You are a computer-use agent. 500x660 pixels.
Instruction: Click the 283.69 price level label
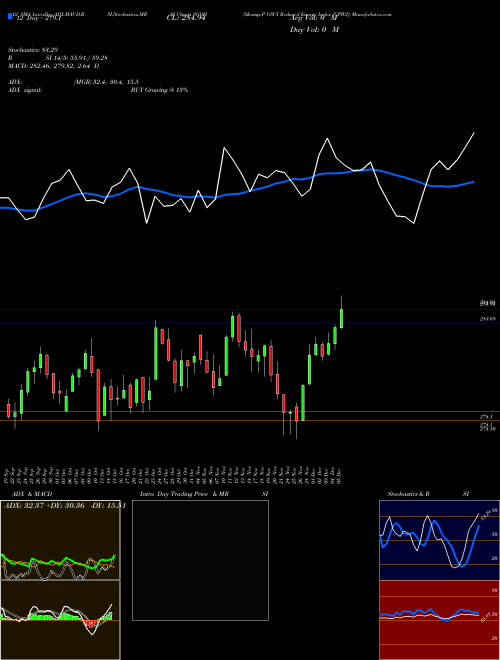[487, 319]
